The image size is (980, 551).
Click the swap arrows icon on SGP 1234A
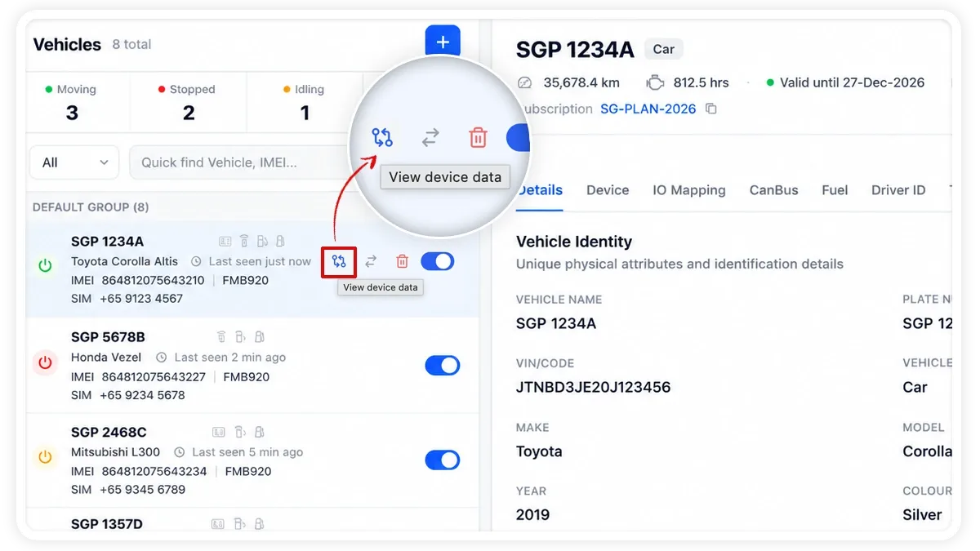[371, 261]
